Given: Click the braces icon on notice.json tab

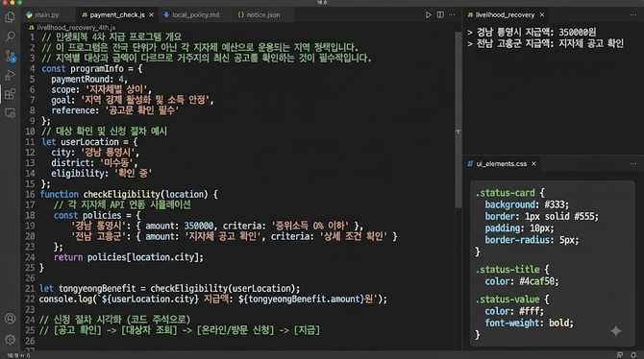Looking at the screenshot, I should tap(241, 14).
